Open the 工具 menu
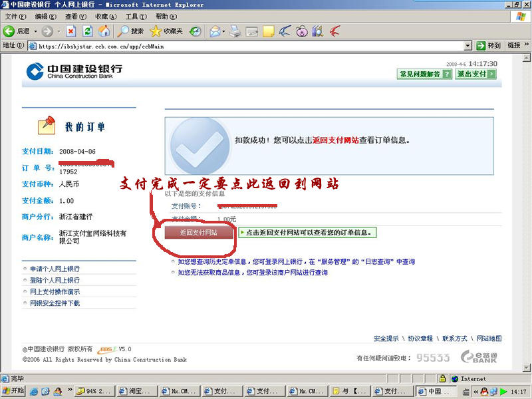 coord(136,16)
